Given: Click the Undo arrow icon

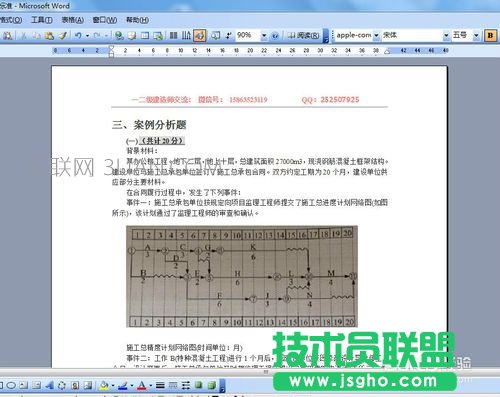Looking at the screenshot, I should (x=78, y=35).
